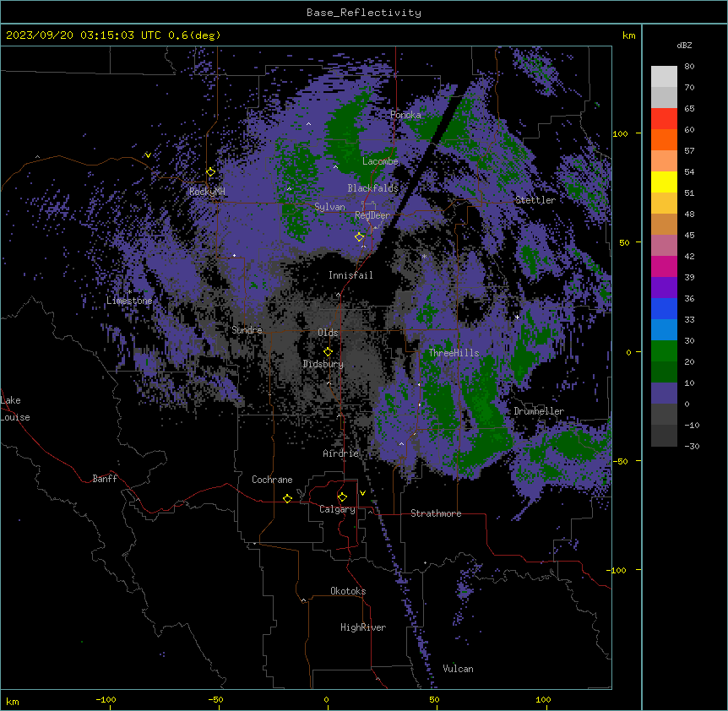Click the dBZ legend heading
This screenshot has height=711, width=728.
point(684,46)
